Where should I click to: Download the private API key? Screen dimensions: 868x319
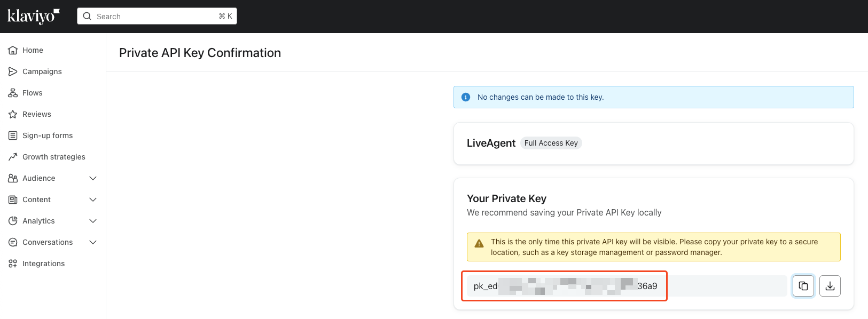click(830, 286)
